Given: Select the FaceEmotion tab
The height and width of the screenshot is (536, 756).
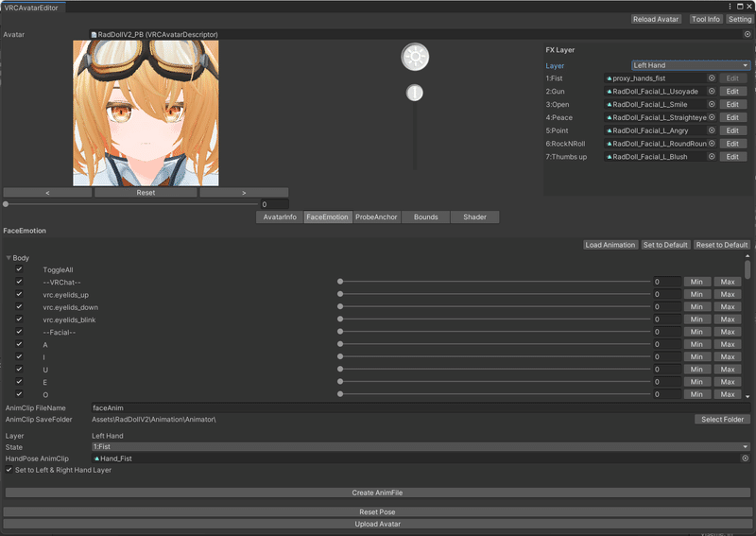Looking at the screenshot, I should coord(327,217).
